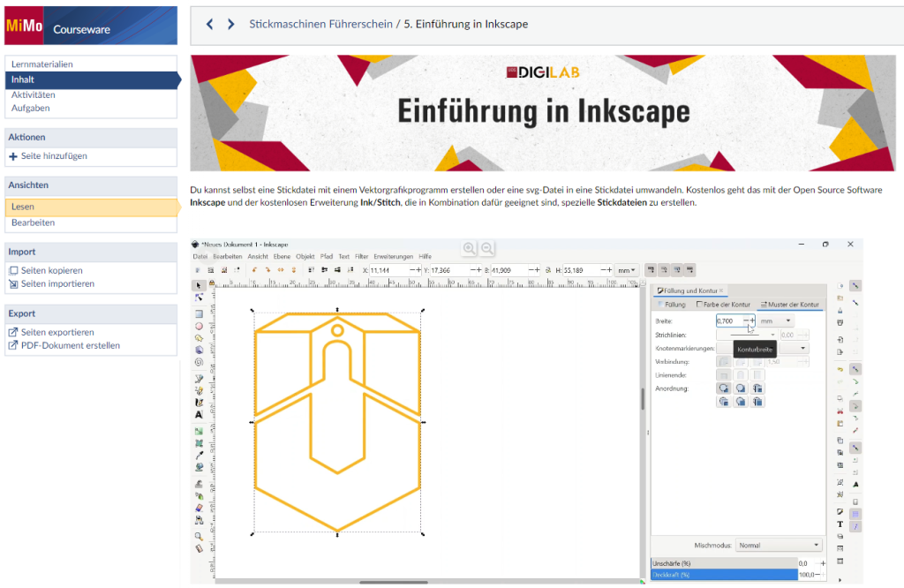Select the Star and polygon tool
This screenshot has height=588, width=904.
tap(199, 338)
